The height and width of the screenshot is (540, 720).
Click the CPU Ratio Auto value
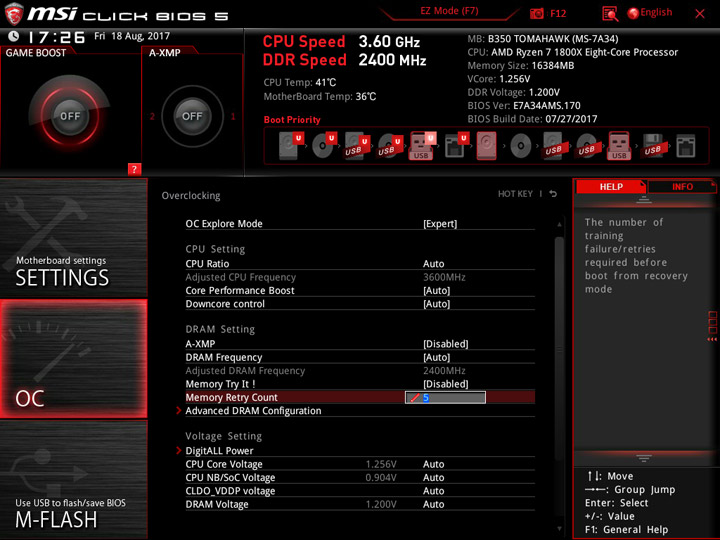click(433, 264)
